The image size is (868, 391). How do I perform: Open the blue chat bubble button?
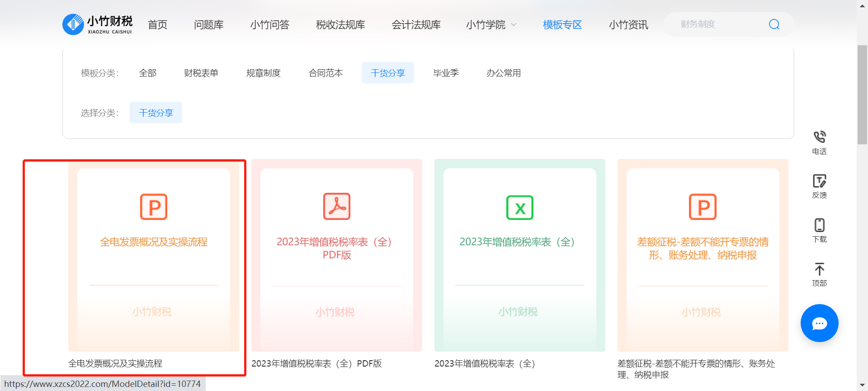(819, 323)
